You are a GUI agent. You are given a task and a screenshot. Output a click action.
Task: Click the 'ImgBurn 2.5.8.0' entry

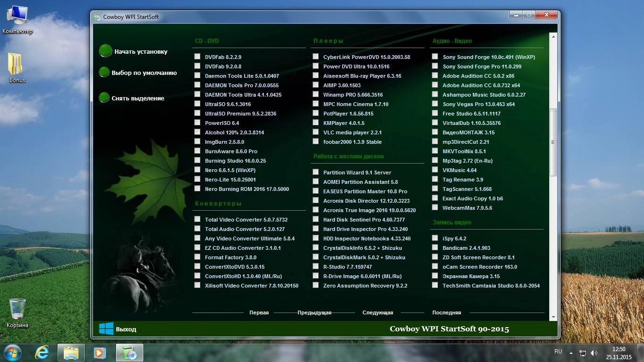[224, 142]
